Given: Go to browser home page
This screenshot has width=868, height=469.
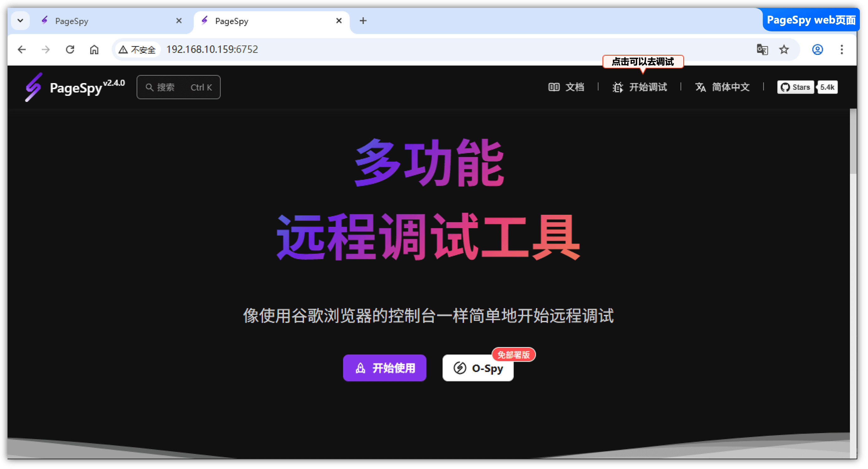Looking at the screenshot, I should 94,50.
